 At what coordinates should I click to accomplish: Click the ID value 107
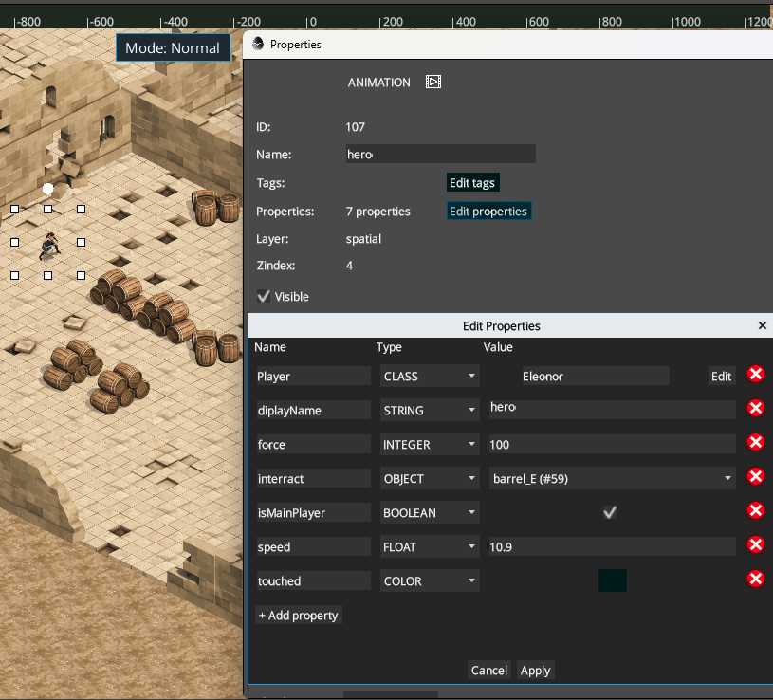click(355, 127)
